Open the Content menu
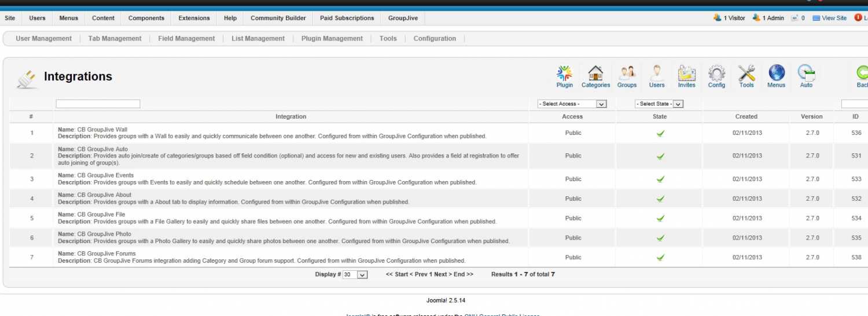 (103, 18)
